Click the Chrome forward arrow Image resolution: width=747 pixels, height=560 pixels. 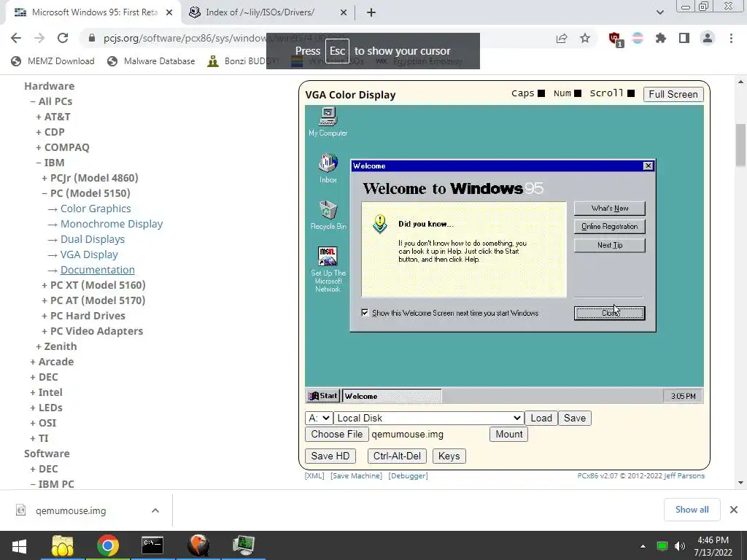point(39,38)
